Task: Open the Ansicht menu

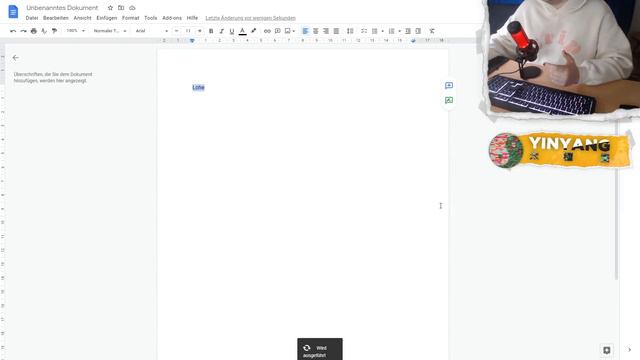Action: click(x=82, y=18)
